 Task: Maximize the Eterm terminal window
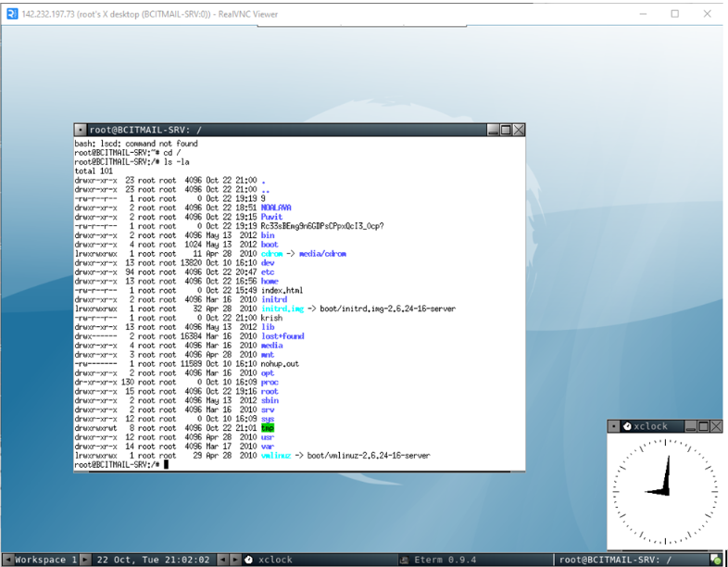click(x=506, y=131)
